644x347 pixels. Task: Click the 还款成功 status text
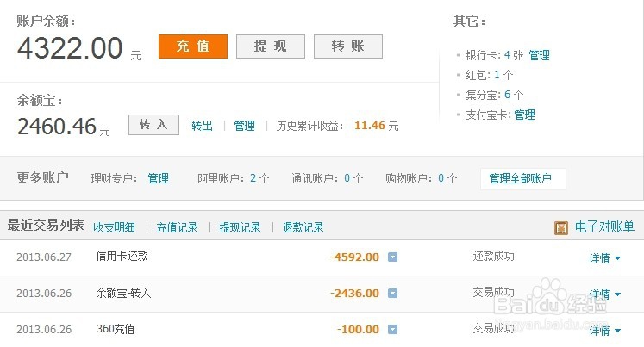[x=493, y=257]
